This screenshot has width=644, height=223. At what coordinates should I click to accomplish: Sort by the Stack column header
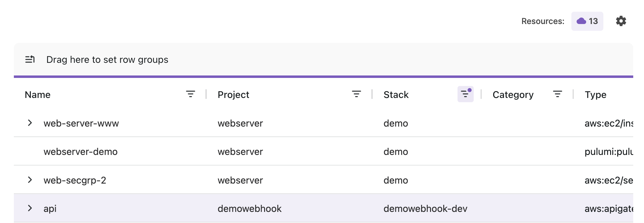point(396,95)
